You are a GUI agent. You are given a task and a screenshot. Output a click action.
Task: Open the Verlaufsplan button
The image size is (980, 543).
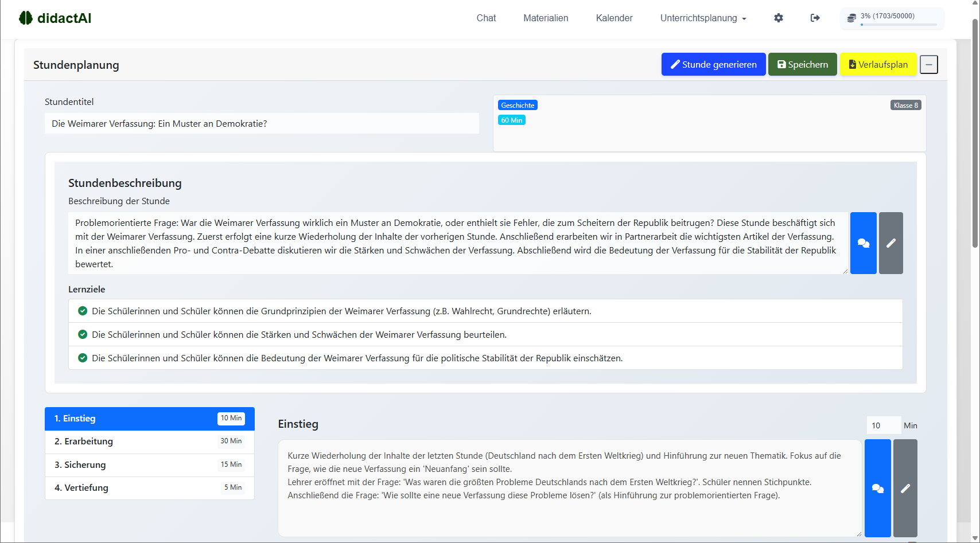click(878, 64)
